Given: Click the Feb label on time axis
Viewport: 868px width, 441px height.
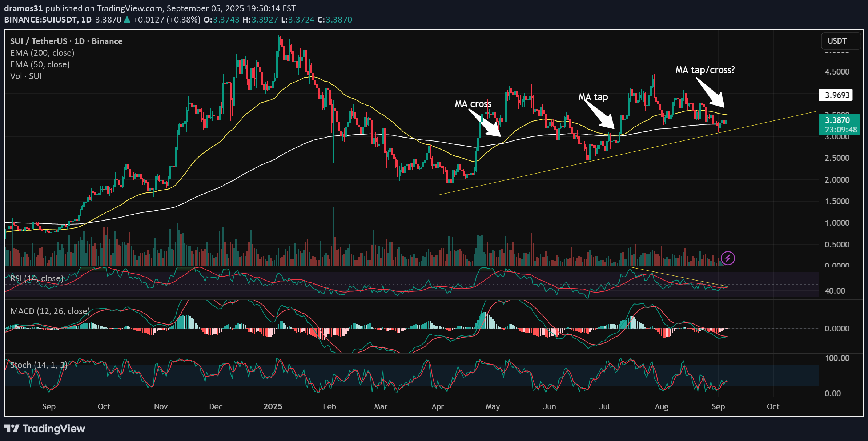Looking at the screenshot, I should pos(329,406).
